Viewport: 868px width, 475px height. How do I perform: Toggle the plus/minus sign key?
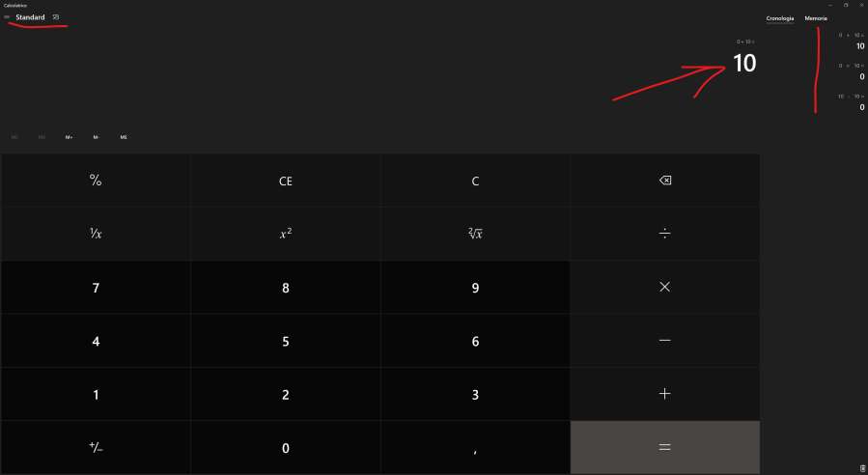coord(96,447)
